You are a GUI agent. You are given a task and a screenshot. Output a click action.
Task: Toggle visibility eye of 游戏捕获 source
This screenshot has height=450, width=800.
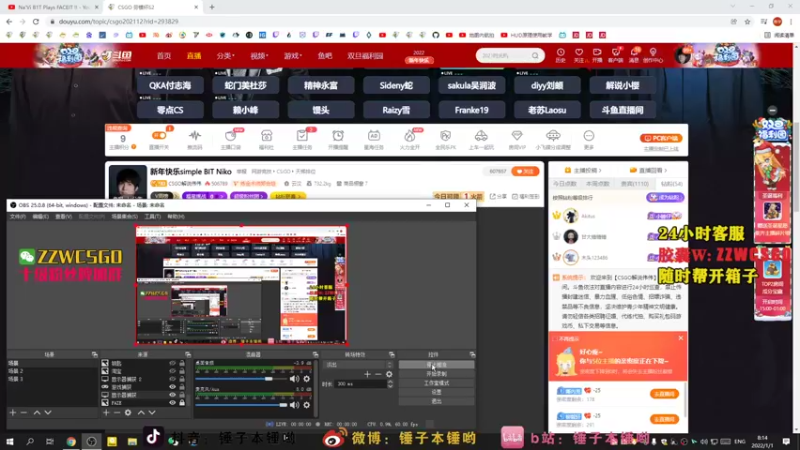coord(172,387)
